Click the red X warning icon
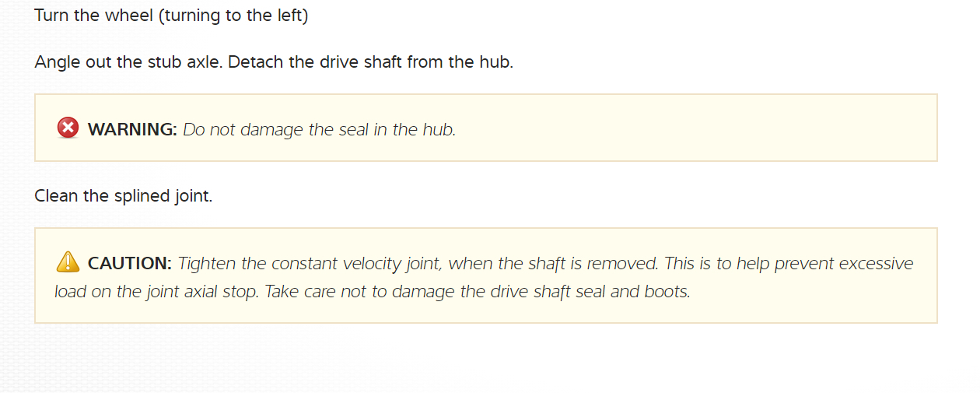Viewport: 980px width, 393px height. [x=68, y=128]
